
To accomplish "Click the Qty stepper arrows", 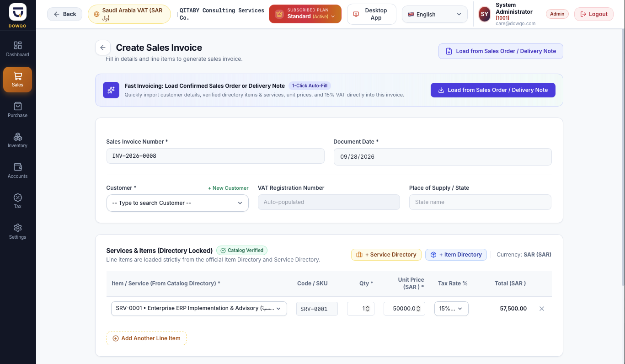I will click(368, 309).
